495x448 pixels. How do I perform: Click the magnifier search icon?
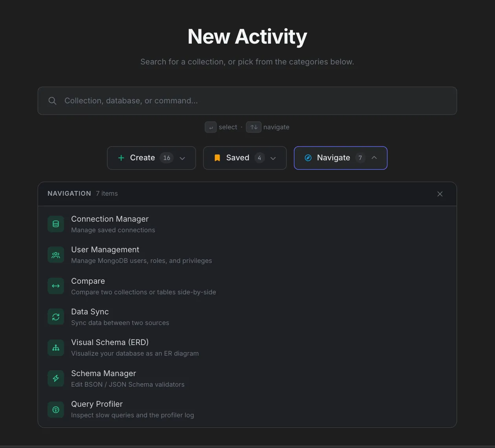coord(52,101)
